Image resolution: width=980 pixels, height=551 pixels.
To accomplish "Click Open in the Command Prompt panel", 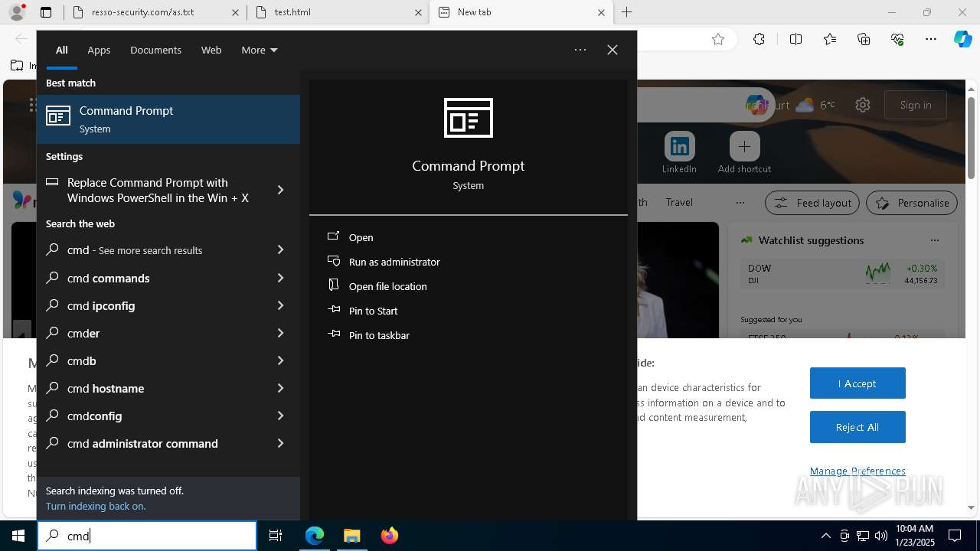I will [361, 237].
